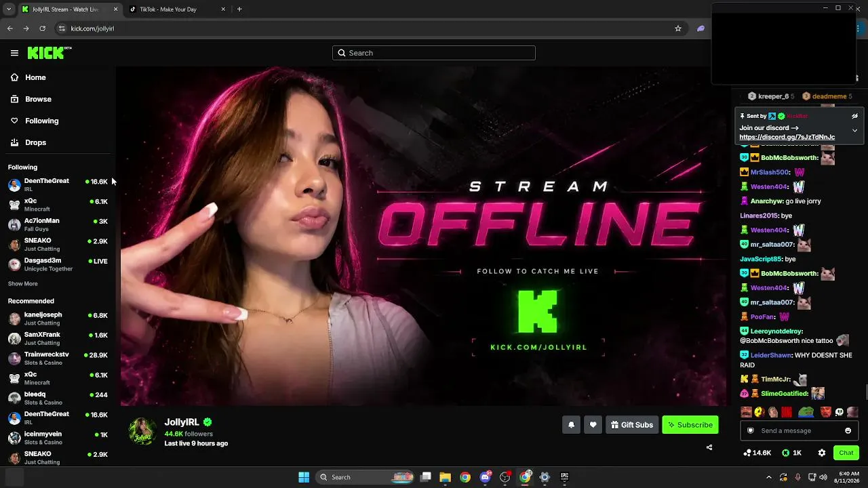The image size is (868, 488).
Task: Close the TikTok browser tab
Action: tap(223, 9)
